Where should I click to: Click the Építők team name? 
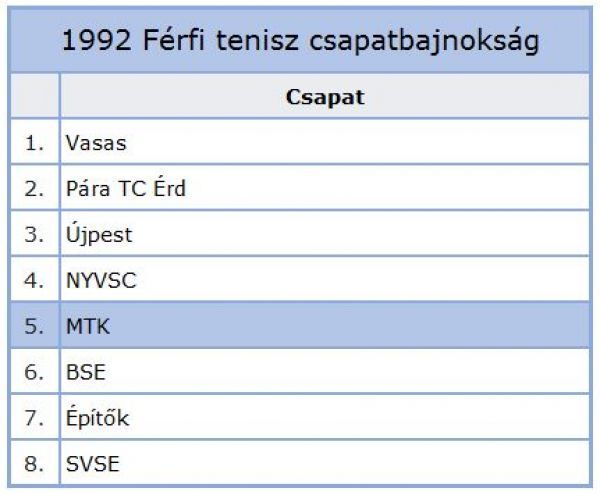coord(97,417)
